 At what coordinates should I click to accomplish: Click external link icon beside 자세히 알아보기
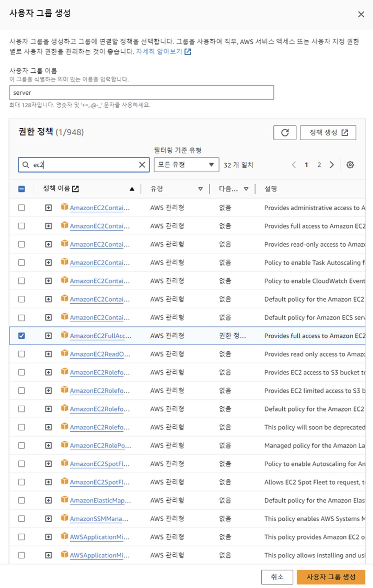(188, 52)
